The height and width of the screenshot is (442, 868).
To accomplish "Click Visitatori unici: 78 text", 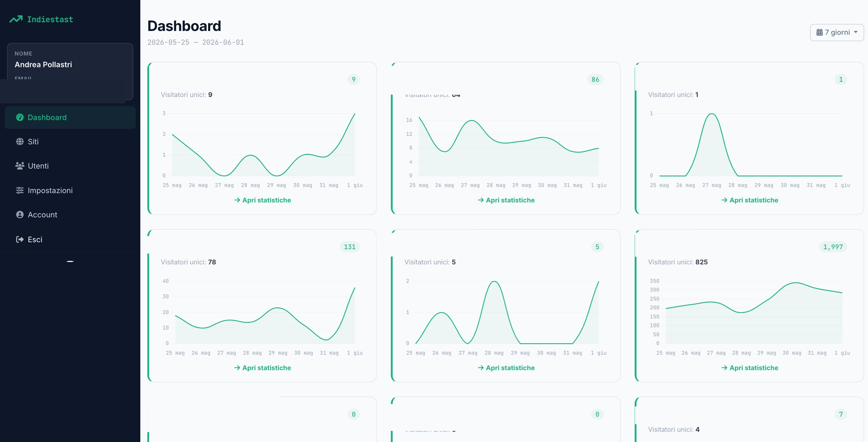I will point(188,262).
